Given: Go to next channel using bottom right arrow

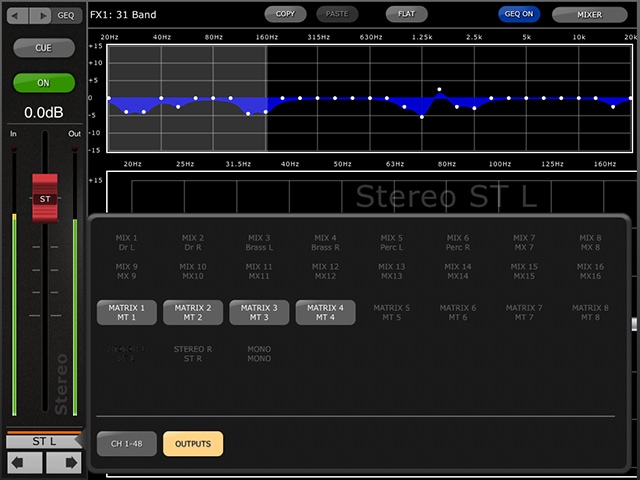Looking at the screenshot, I should click(63, 463).
